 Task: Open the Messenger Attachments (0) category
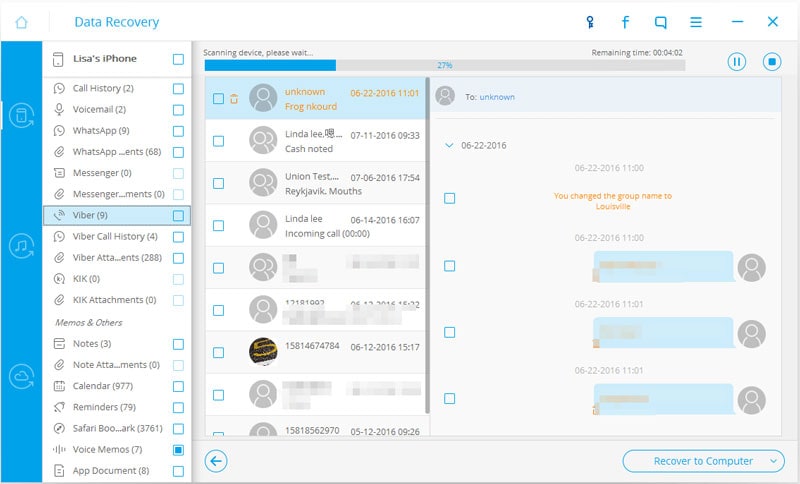pos(117,194)
